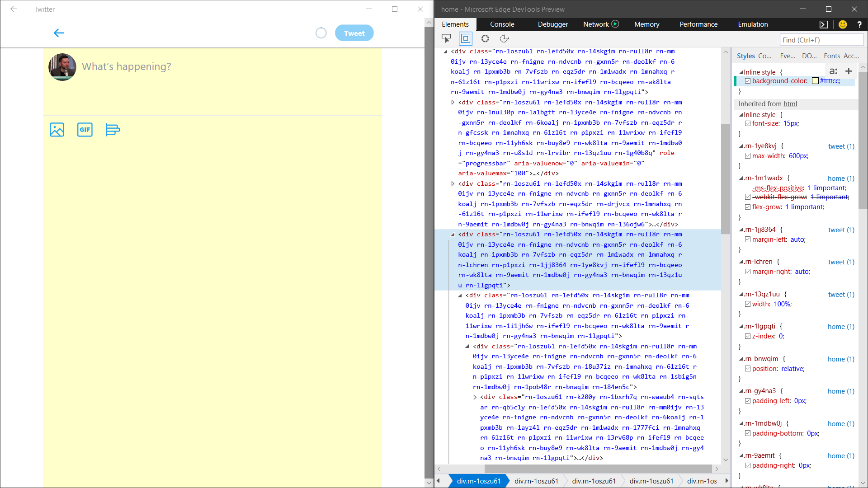Open the Console drawer icon near Emulation
This screenshot has height=488, width=868.
coord(825,24)
